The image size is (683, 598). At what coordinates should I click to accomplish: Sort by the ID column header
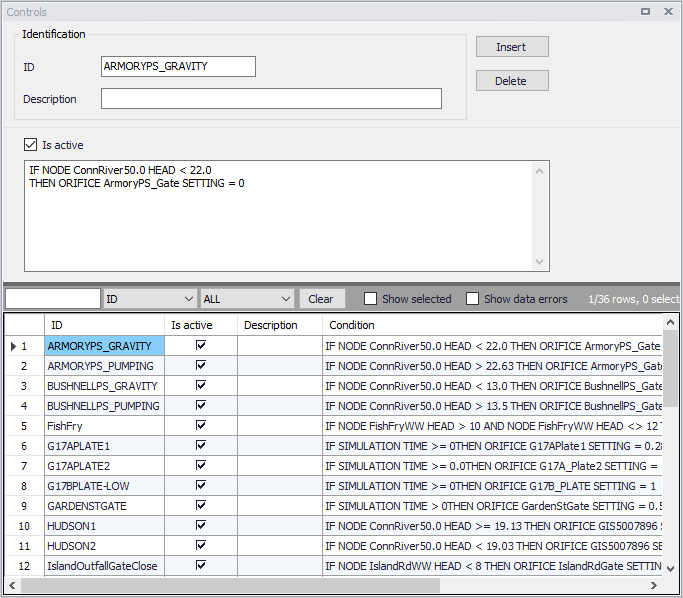click(x=104, y=325)
